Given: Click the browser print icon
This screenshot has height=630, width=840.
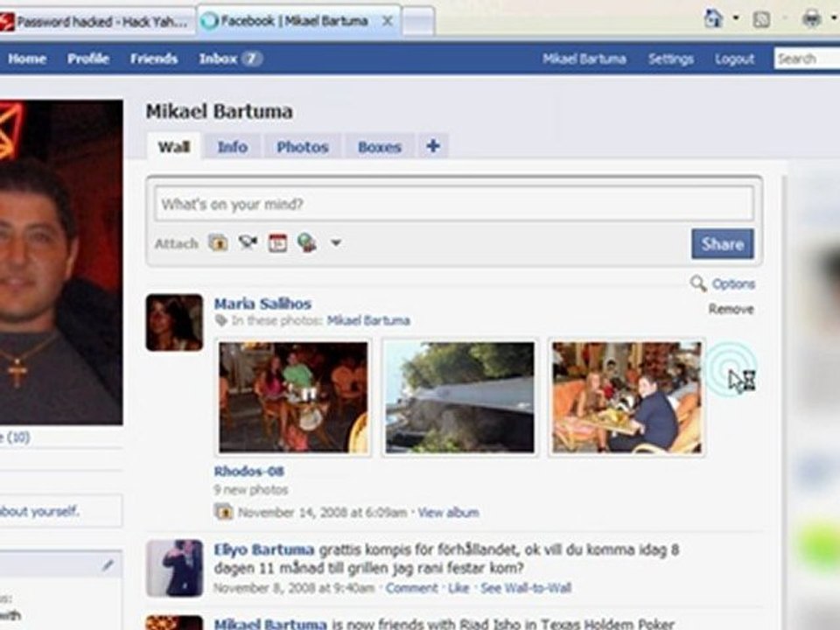Looking at the screenshot, I should pos(812,19).
